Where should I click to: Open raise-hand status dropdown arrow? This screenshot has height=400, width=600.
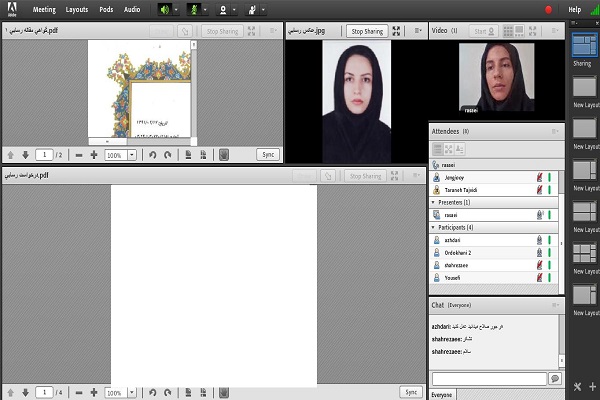point(263,10)
